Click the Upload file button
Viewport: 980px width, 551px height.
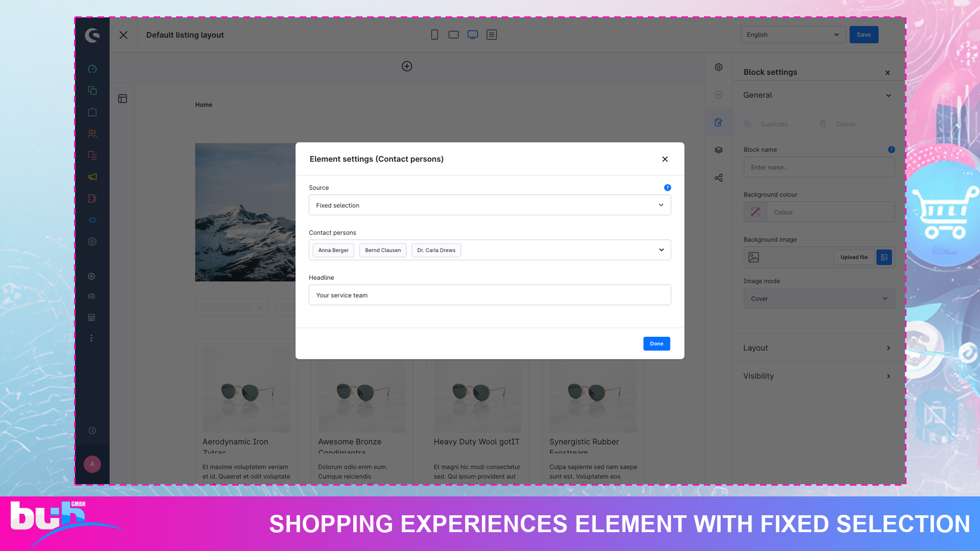click(854, 257)
